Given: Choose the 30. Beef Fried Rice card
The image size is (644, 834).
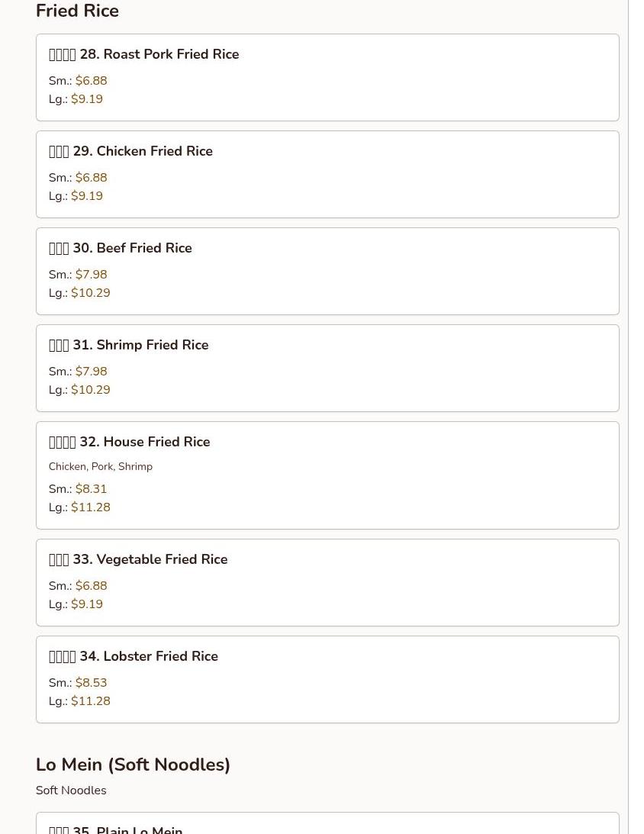Looking at the screenshot, I should (327, 272).
